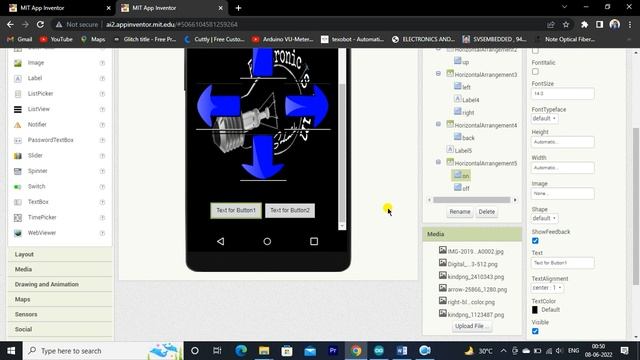Screen dimensions: 640x360
Task: Click the Upload File button
Action: 471,326
